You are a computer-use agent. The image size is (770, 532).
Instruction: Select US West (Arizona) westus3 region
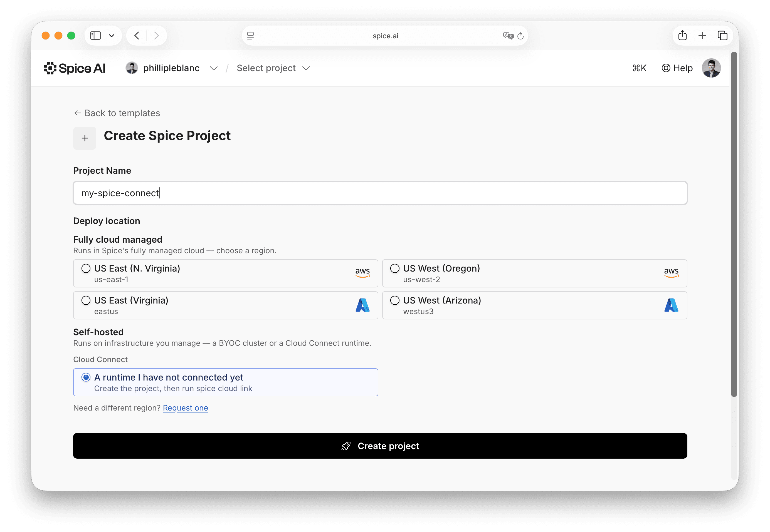(x=534, y=305)
